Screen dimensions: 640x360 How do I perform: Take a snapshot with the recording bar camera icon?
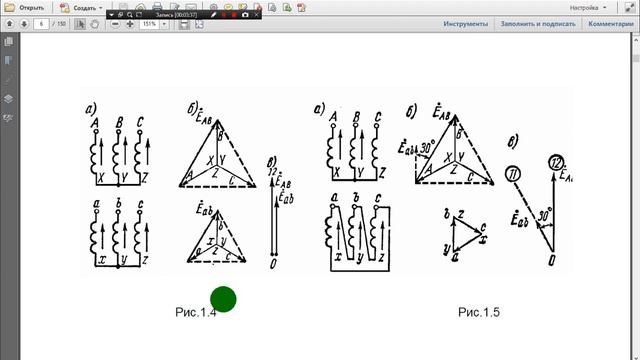[245, 15]
